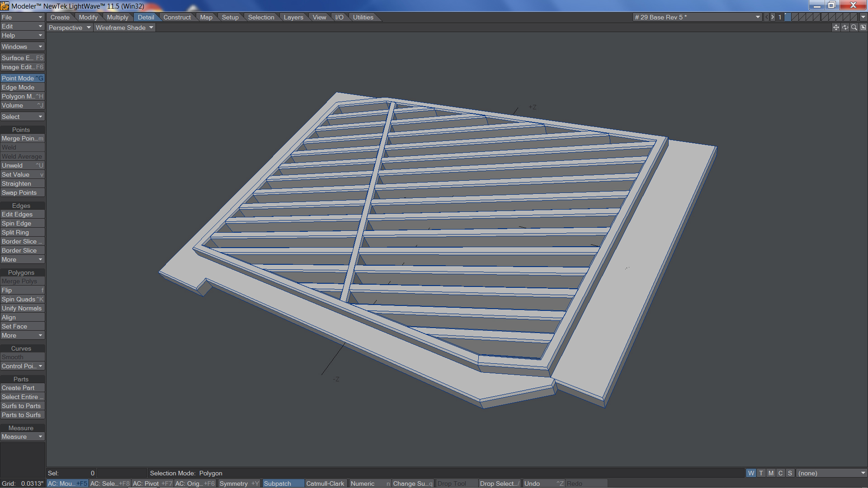Screen dimensions: 868x488
Task: Open the File menu dropdown
Action: click(x=22, y=17)
